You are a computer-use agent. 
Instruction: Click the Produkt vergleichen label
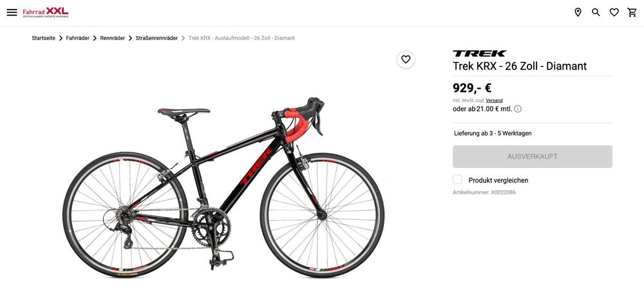pos(498,180)
